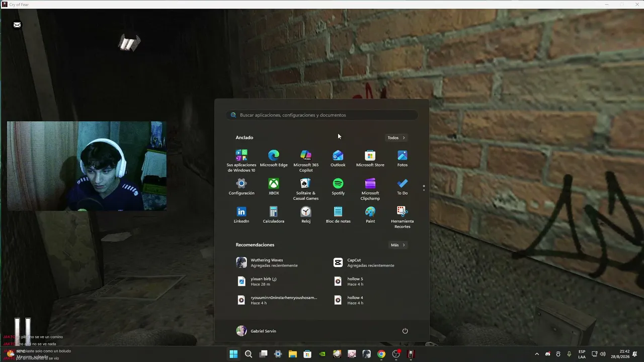Open the To Do app
The height and width of the screenshot is (362, 644).
pyautogui.click(x=403, y=187)
